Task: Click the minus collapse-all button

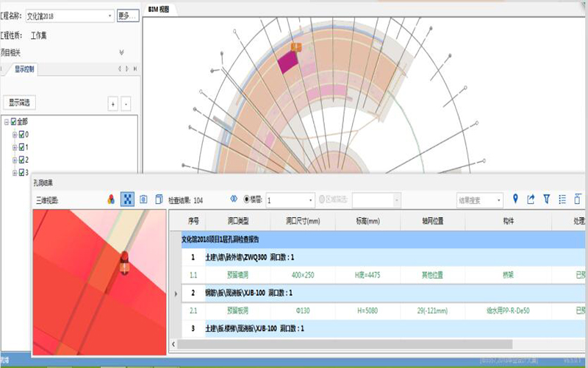Action: click(x=126, y=104)
